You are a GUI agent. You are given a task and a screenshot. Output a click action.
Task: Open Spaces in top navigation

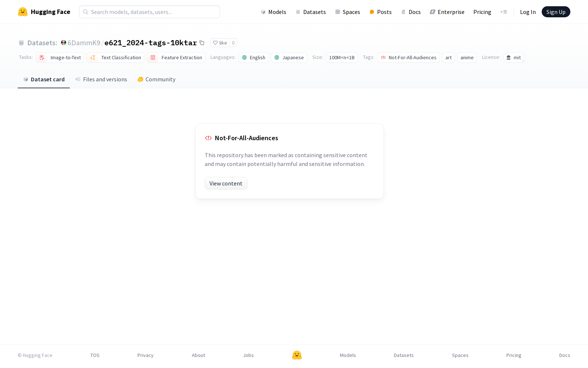point(347,12)
